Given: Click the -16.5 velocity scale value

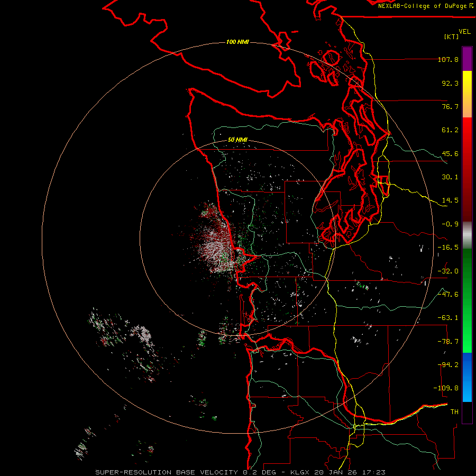Looking at the screenshot, I should [448, 248].
